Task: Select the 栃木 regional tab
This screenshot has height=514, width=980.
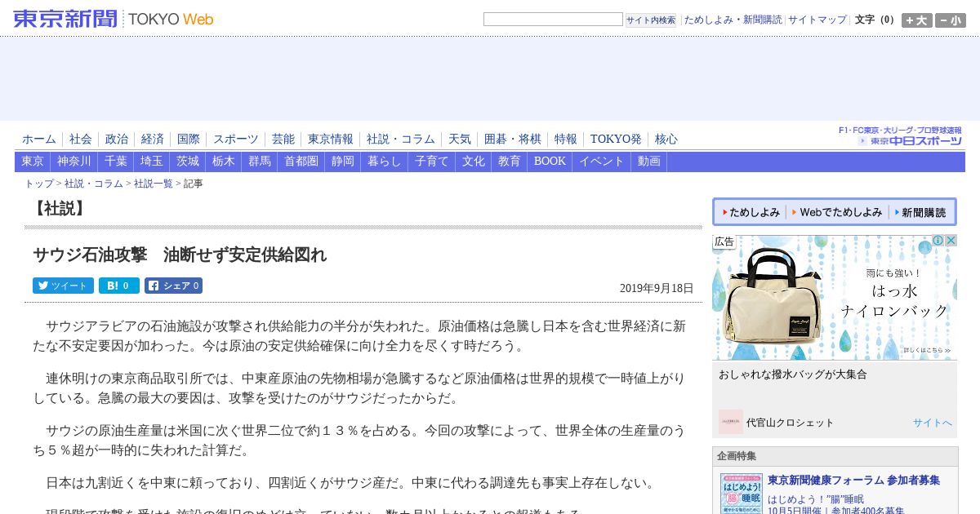Action: click(224, 162)
